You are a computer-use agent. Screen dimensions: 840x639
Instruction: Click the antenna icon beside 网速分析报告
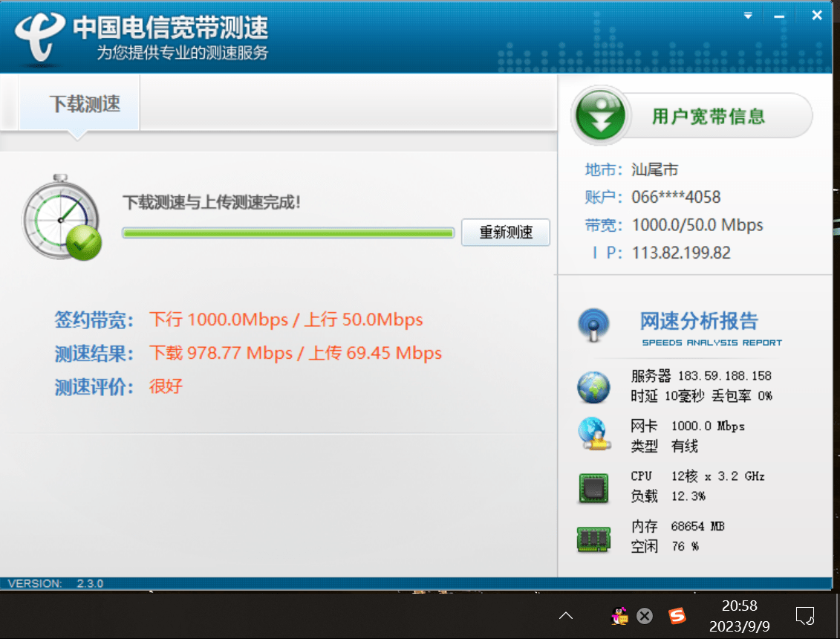point(593,325)
